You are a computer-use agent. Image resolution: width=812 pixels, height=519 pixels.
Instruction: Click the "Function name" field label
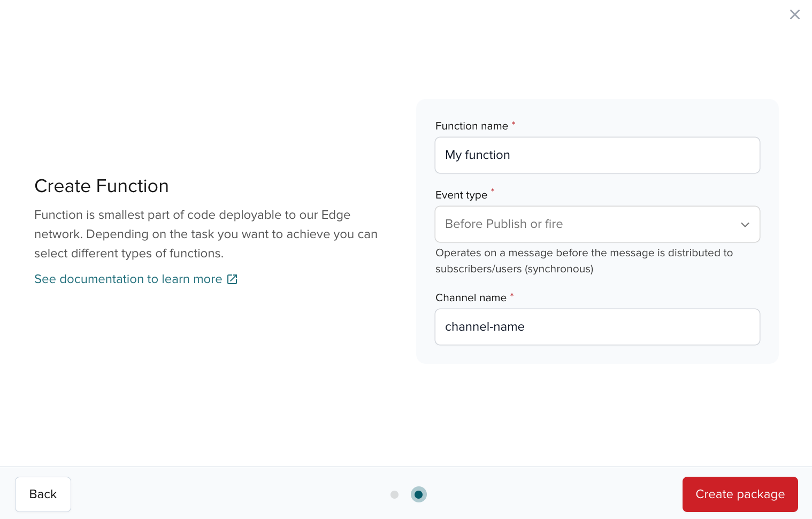471,126
